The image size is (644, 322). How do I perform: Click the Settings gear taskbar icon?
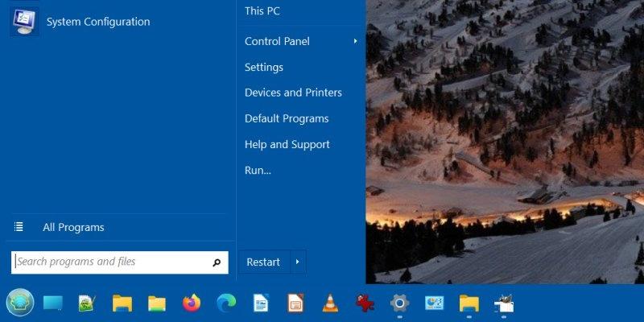pyautogui.click(x=399, y=303)
